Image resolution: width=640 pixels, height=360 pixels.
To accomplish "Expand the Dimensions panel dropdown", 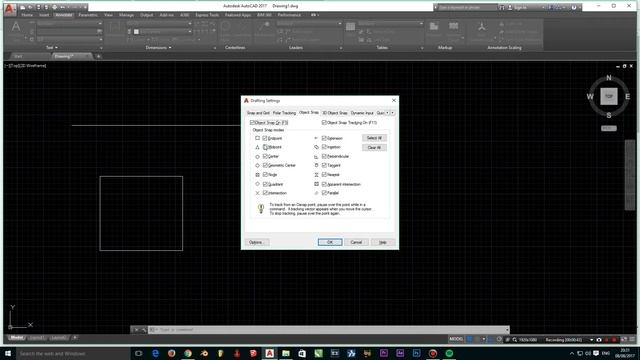I will click(x=158, y=48).
